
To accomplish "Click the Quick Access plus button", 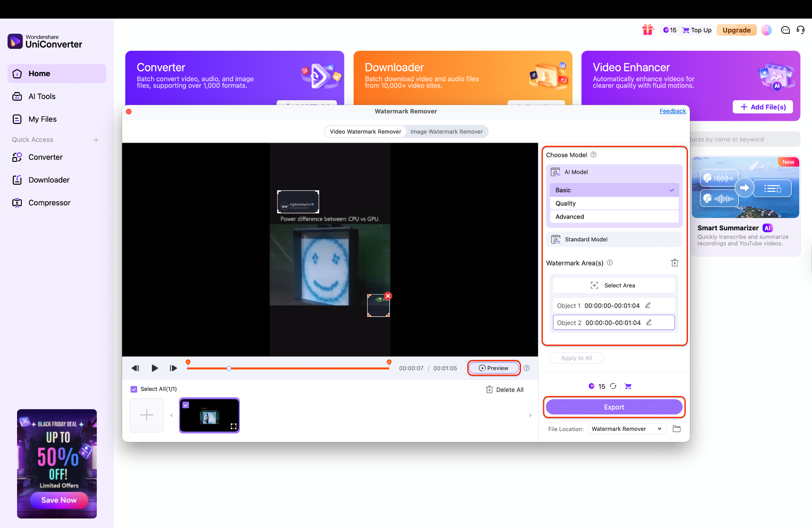I will click(x=96, y=140).
